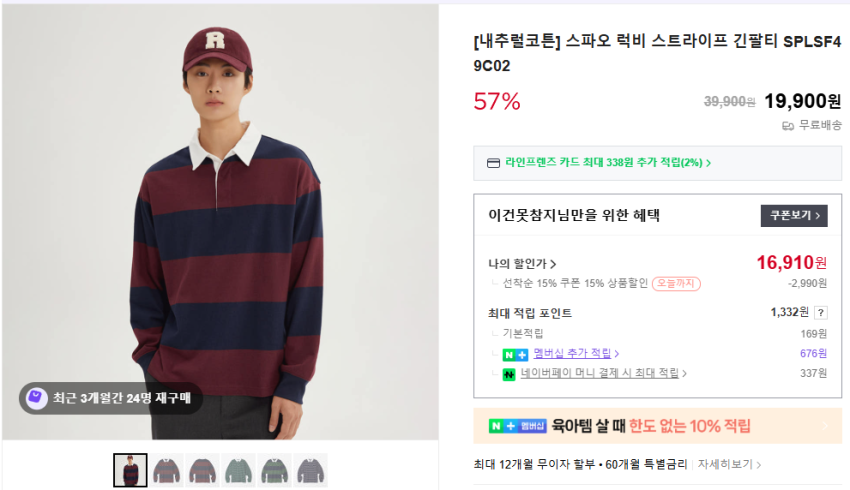Click the N+ membership badge icon
This screenshot has width=850, height=490.
[x=516, y=354]
